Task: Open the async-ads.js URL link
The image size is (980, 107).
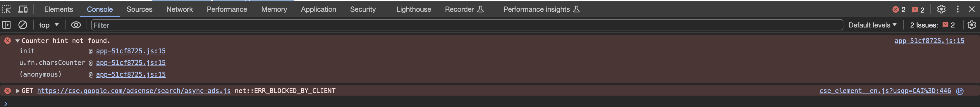Action: pos(134,91)
